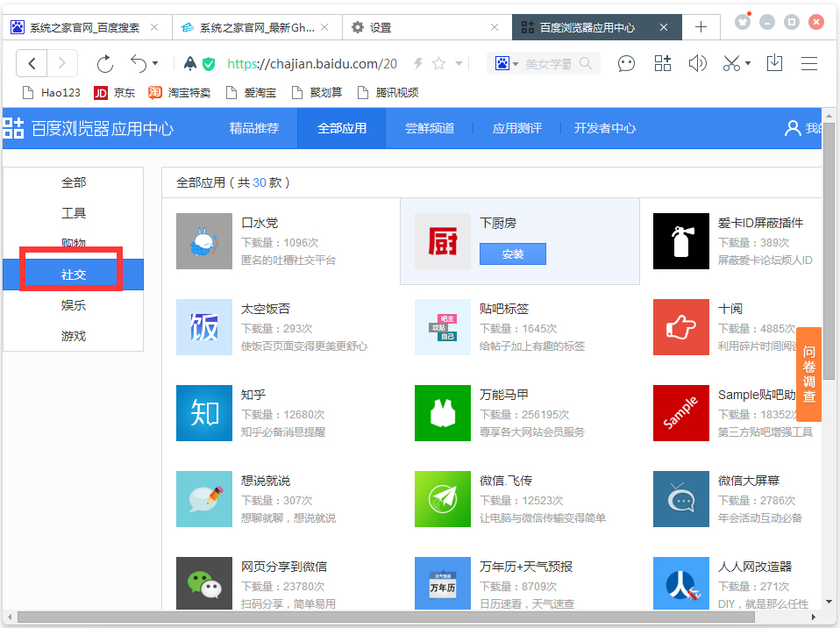Click the green security shield icon

click(209, 64)
